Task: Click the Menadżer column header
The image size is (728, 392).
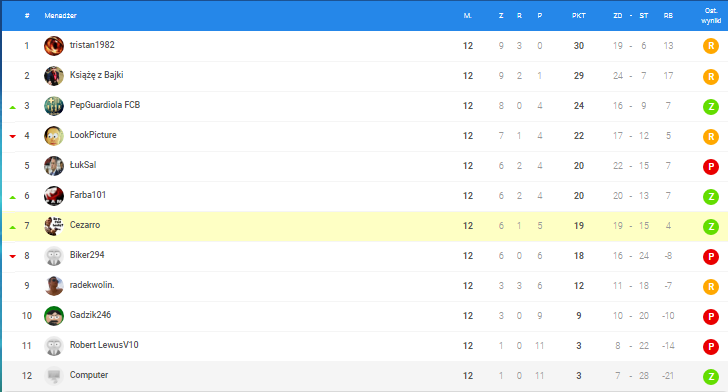Action: [60, 15]
